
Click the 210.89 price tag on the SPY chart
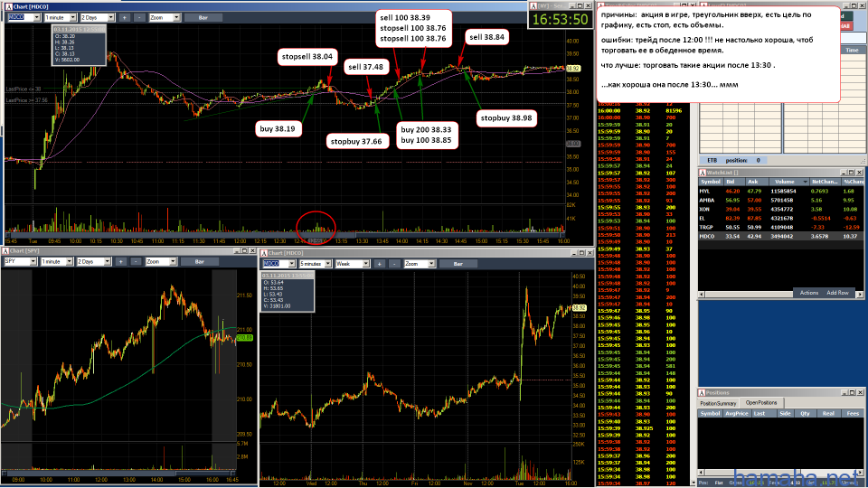pos(244,337)
